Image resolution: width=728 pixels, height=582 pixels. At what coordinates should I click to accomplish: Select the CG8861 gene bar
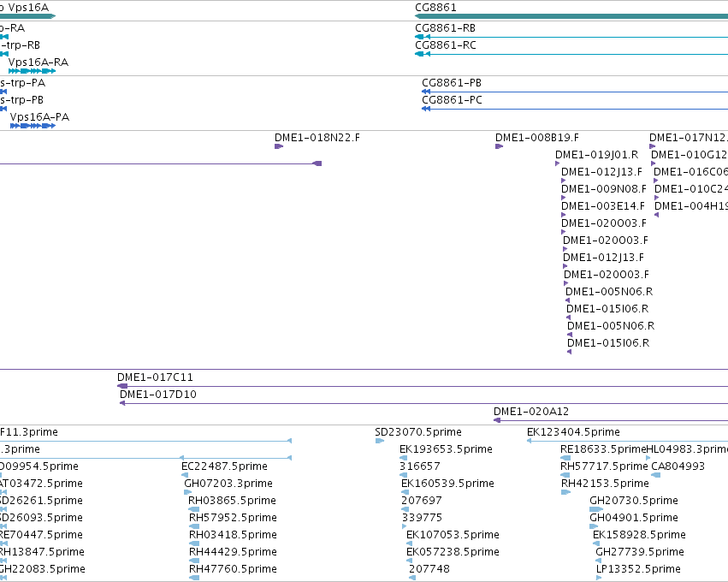tap(571, 16)
